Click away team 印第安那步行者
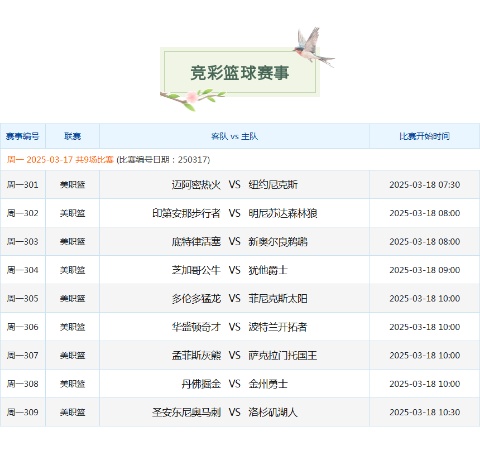Screen dimensions: 480x451 pyautogui.click(x=186, y=213)
